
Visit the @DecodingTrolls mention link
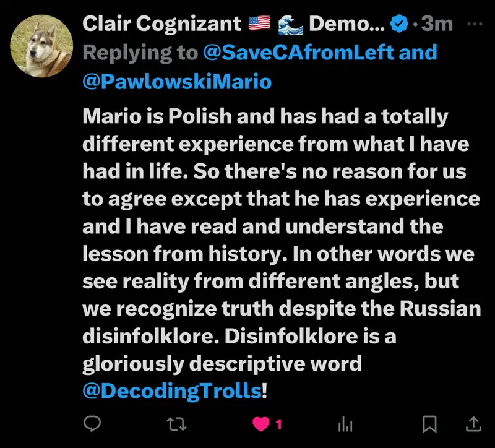point(171,390)
